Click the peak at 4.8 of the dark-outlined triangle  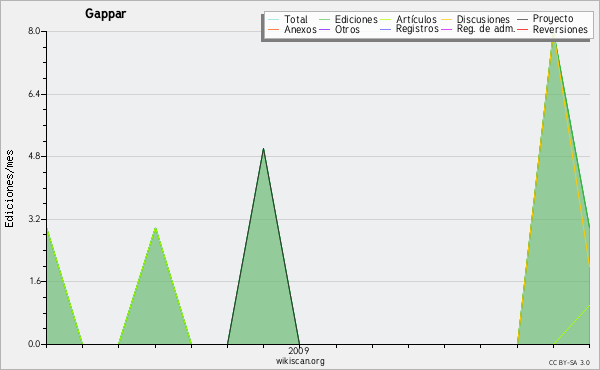pyautogui.click(x=263, y=149)
